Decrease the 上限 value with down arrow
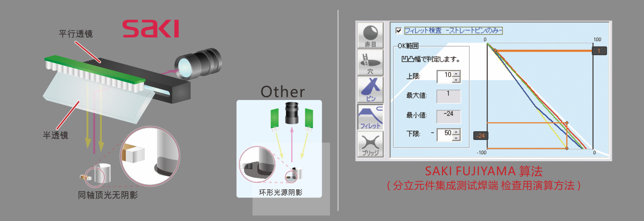 [457, 80]
